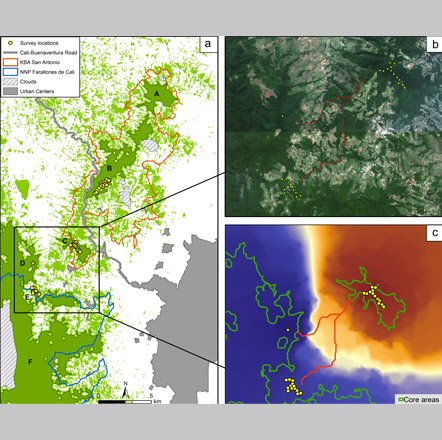Click forest patch labeled A
The image size is (442, 440).
157,94
